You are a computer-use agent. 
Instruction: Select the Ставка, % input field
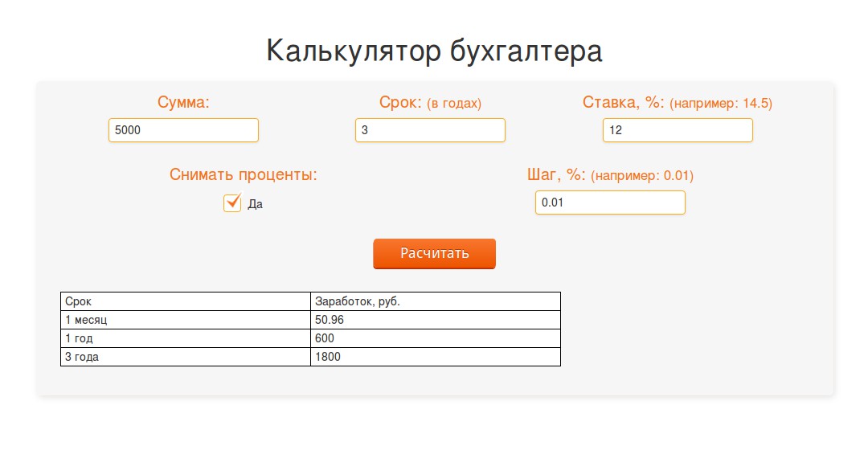(678, 130)
